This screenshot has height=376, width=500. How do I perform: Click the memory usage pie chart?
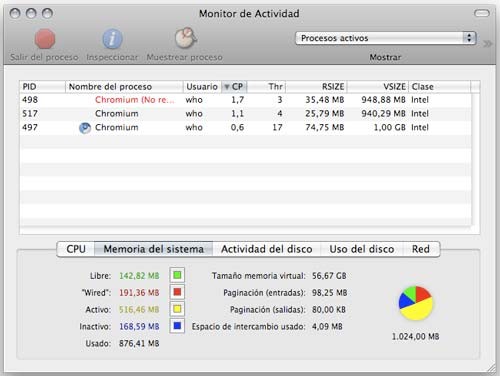tap(416, 303)
